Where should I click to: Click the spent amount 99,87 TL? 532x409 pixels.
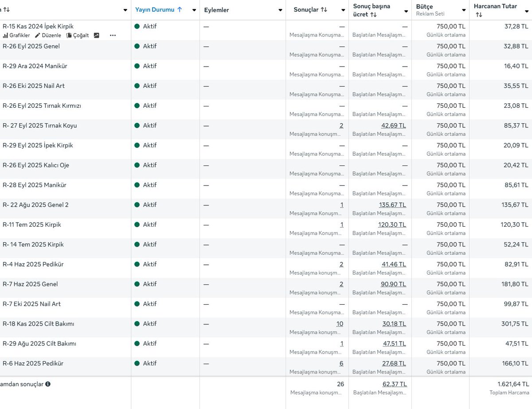516,304
